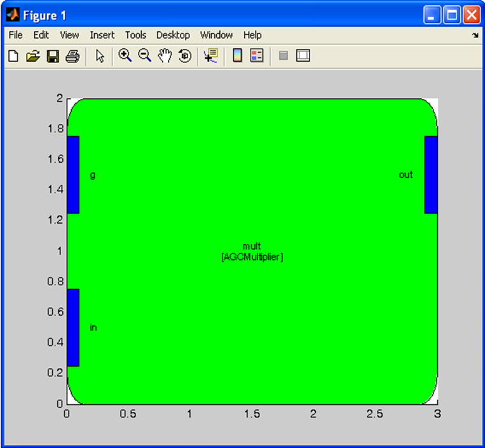Expand the Insert menu
485x448 pixels.
(x=102, y=35)
